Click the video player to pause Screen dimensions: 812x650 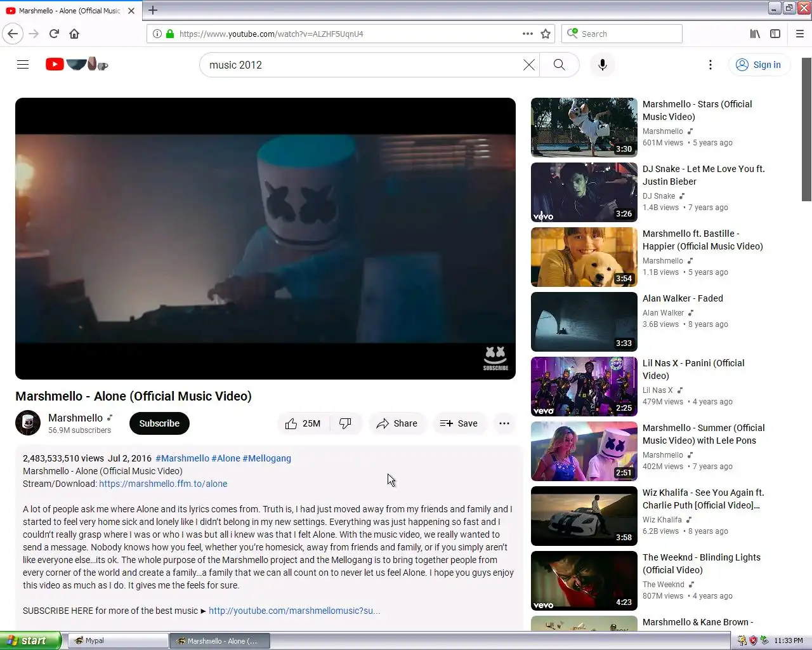[265, 239]
